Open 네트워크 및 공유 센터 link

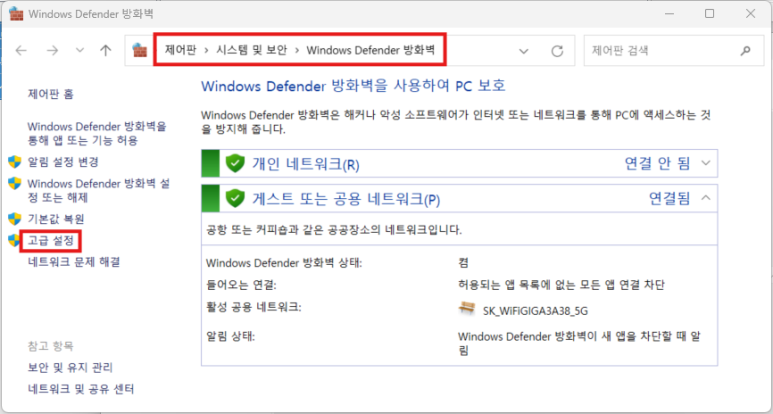(80, 389)
